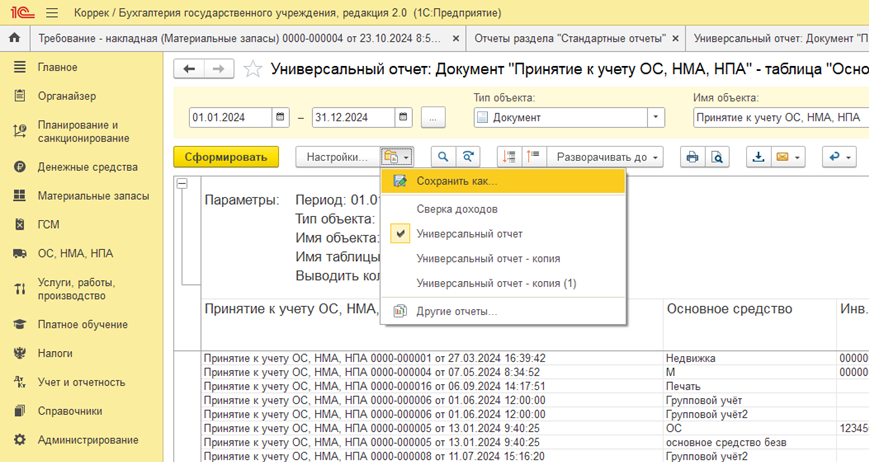This screenshot has width=869, height=462.
Task: Expand the Тип объекта dropdown arrow
Action: (x=656, y=117)
